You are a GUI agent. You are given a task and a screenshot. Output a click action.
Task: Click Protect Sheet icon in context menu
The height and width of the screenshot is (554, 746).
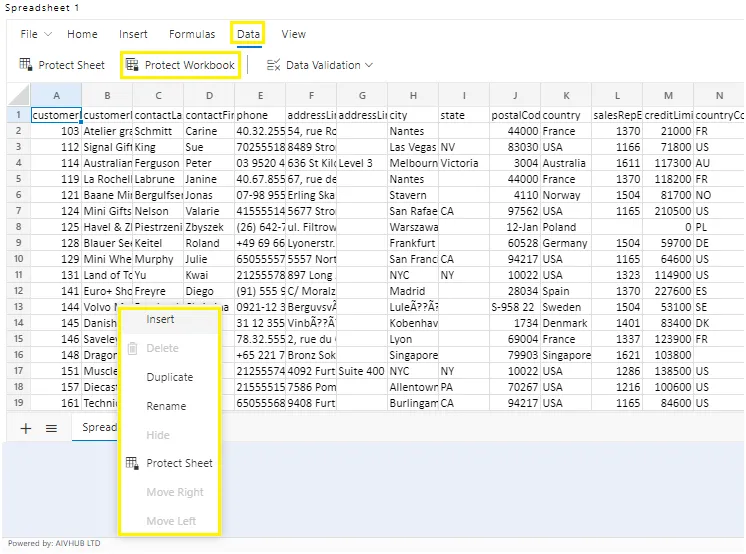pyautogui.click(x=132, y=463)
